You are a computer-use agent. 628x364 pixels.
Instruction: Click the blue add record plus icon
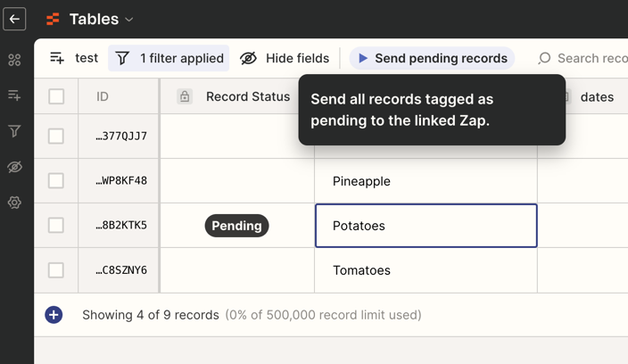tap(54, 315)
